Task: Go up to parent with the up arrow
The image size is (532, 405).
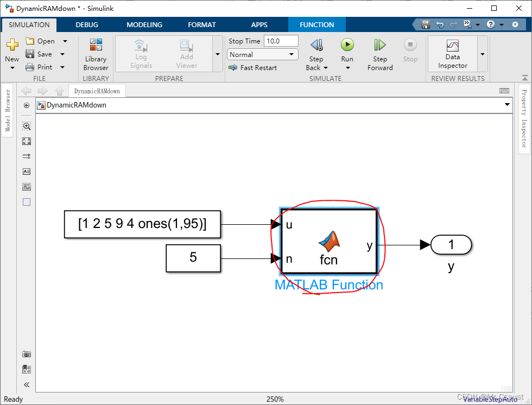Action: tap(60, 91)
